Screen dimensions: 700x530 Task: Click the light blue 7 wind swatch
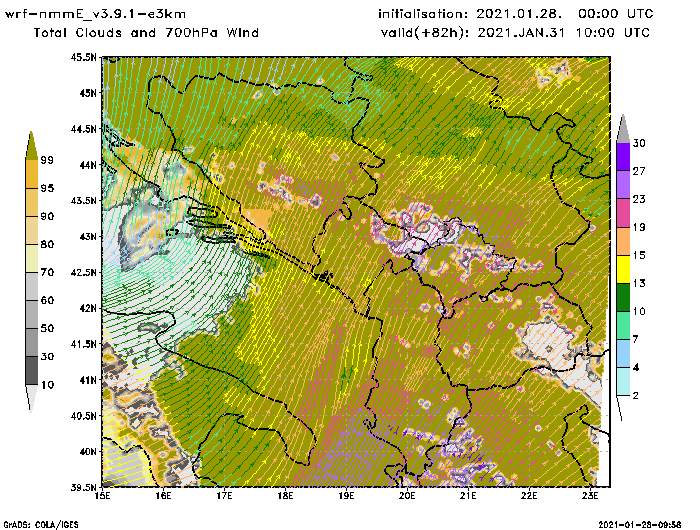tap(623, 354)
